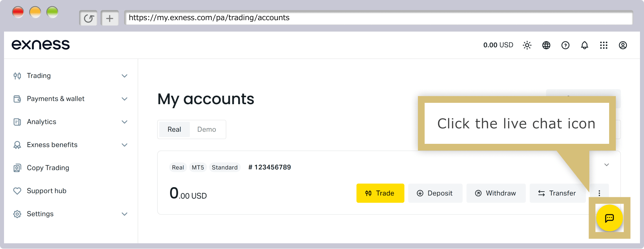Viewport: 644px width, 249px height.
Task: Expand the Analytics sidebar section
Action: click(70, 122)
